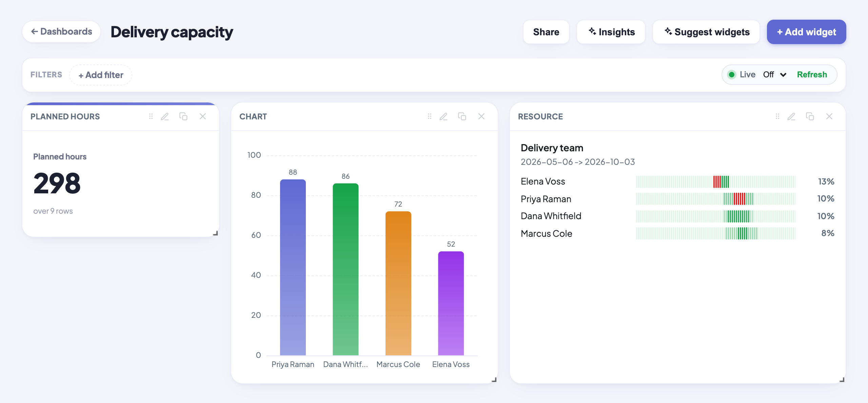Screen dimensions: 868x403
Task: Click the 'Dana Whitf...' axis label
Action: 346,364
